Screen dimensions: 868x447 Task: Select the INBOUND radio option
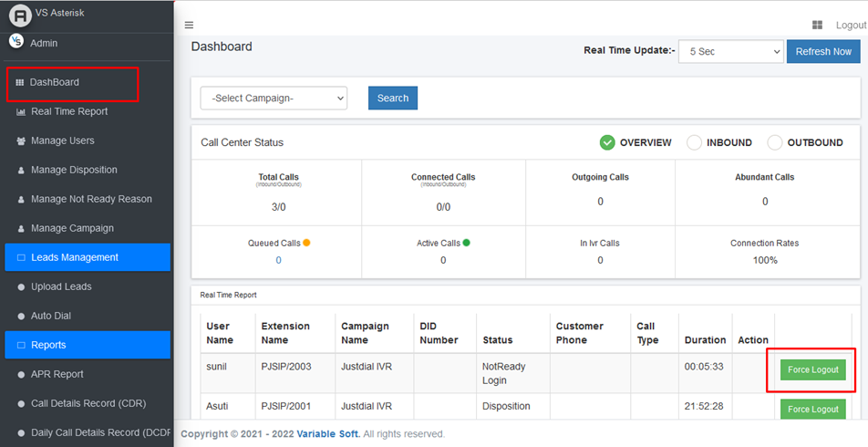click(694, 142)
